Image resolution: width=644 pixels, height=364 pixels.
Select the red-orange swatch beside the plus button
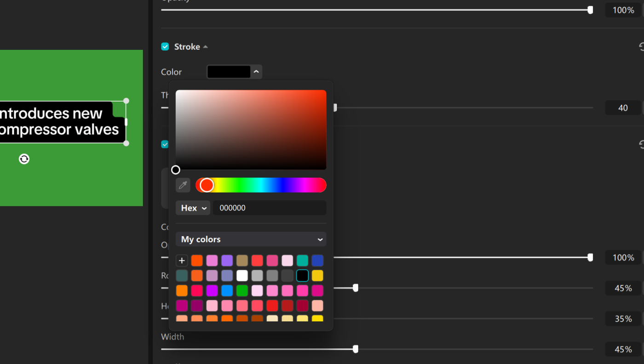pos(197,261)
